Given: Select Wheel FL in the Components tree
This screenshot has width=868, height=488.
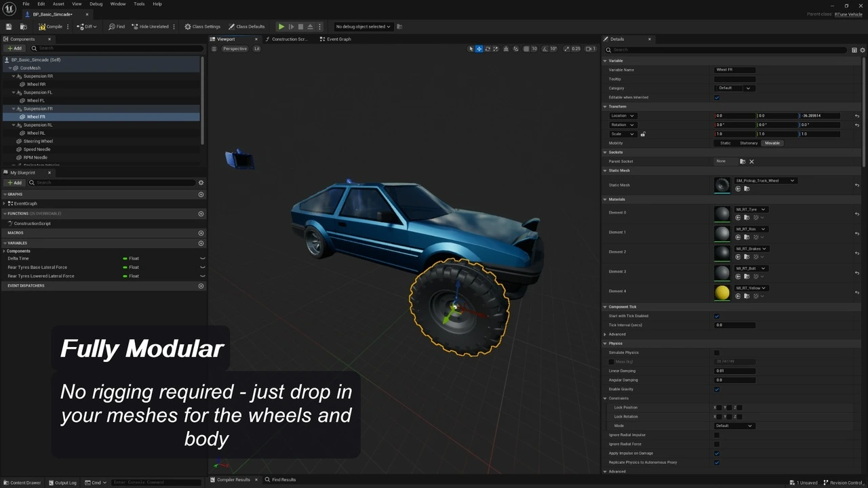Looking at the screenshot, I should tap(36, 100).
